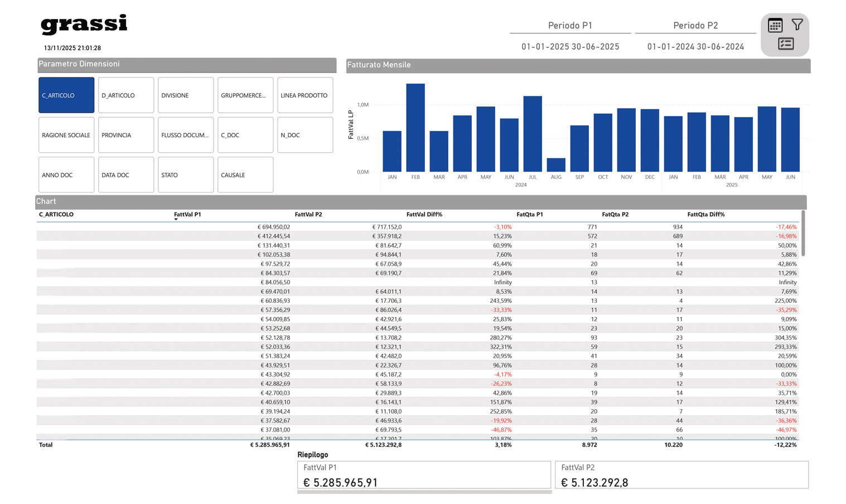Sort by the C_ARTICOLO column header
Image resolution: width=846 pixels, height=504 pixels.
56,215
